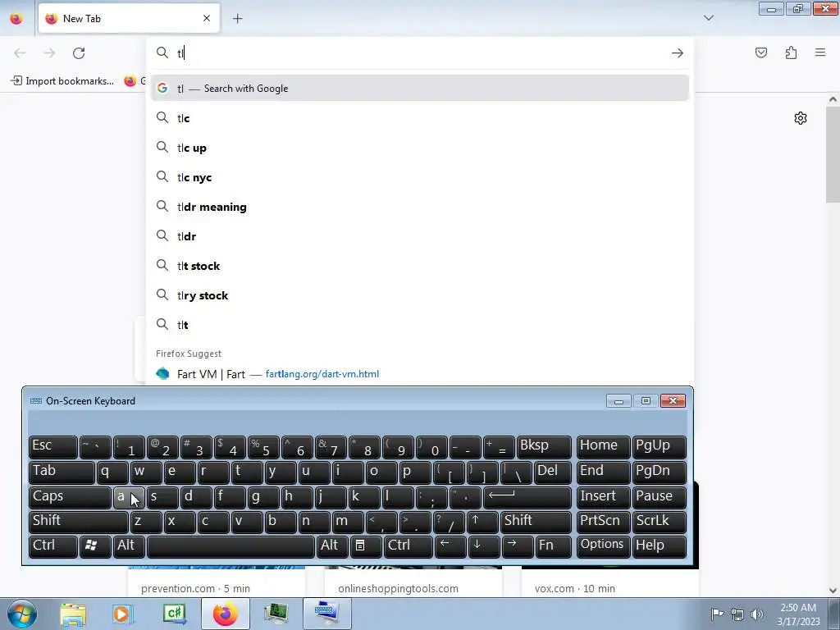Click into the address bar text field
Image resolution: width=840 pixels, height=630 pixels.
coord(421,53)
